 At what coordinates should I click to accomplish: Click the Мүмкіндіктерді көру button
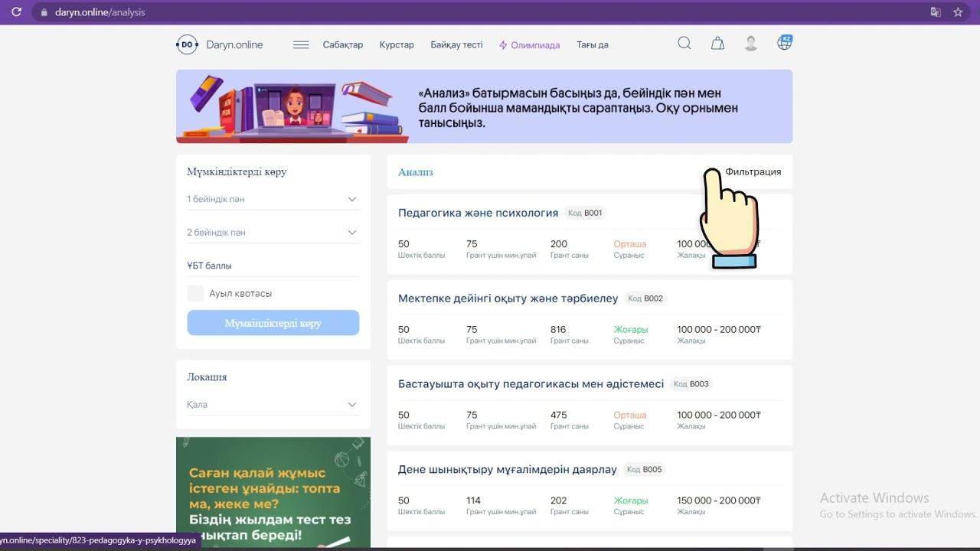coord(273,323)
